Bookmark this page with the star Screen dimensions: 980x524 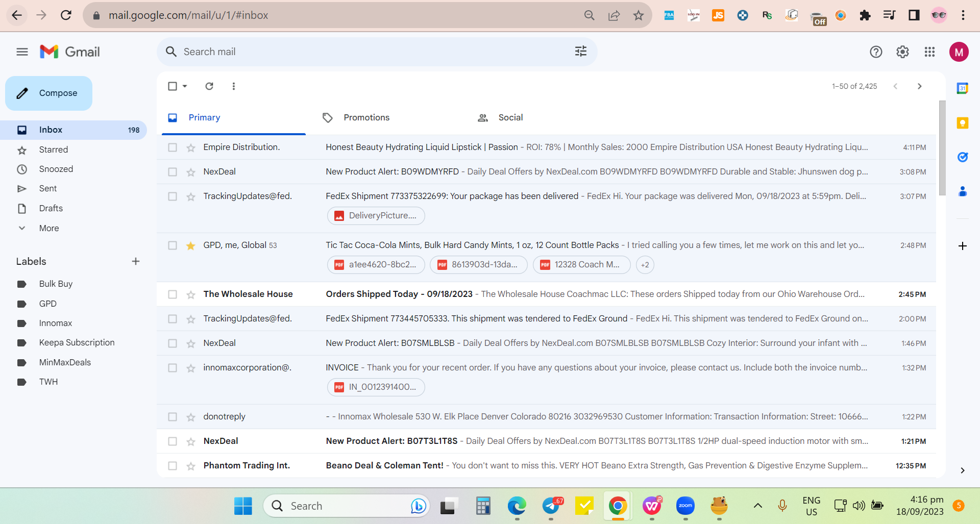click(639, 15)
